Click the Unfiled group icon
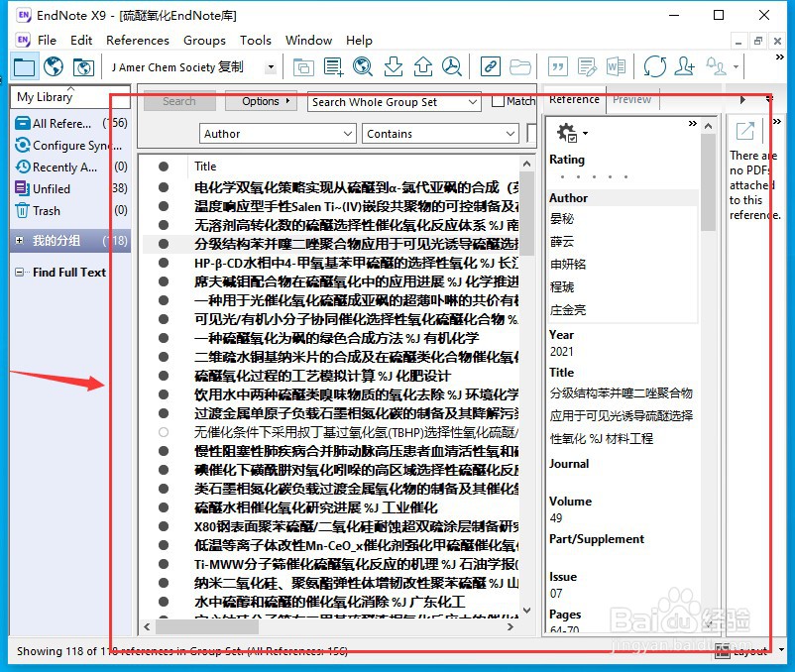 23,188
